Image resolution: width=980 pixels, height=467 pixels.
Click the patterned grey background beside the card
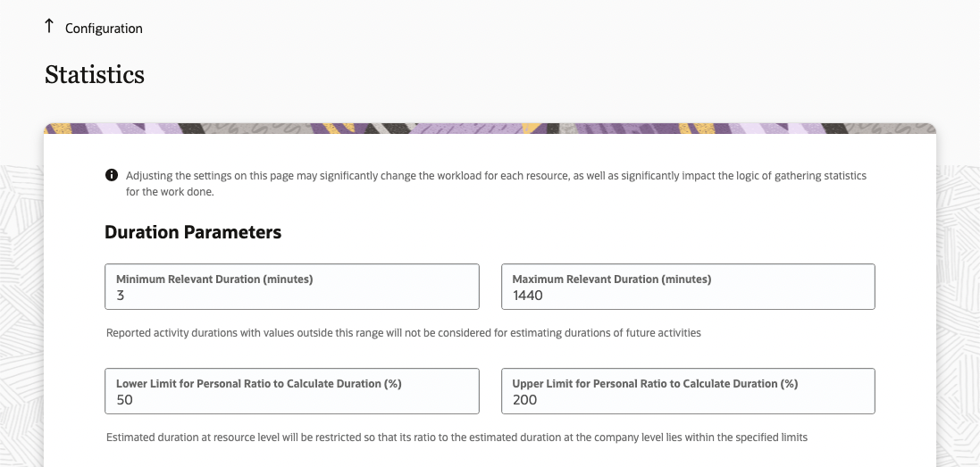958,313
